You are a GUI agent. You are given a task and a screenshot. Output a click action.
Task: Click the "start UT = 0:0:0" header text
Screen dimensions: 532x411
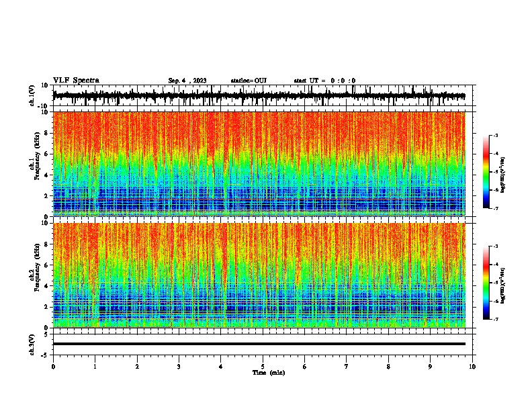click(x=324, y=81)
